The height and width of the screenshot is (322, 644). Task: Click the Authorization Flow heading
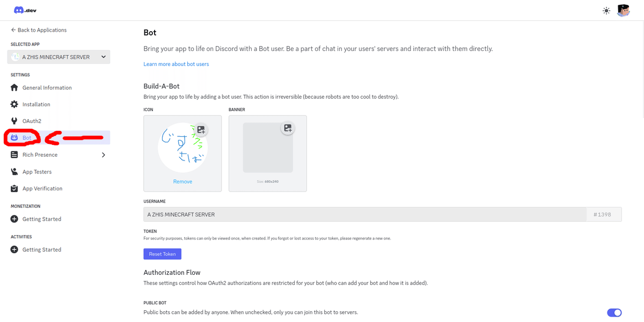[x=172, y=272]
